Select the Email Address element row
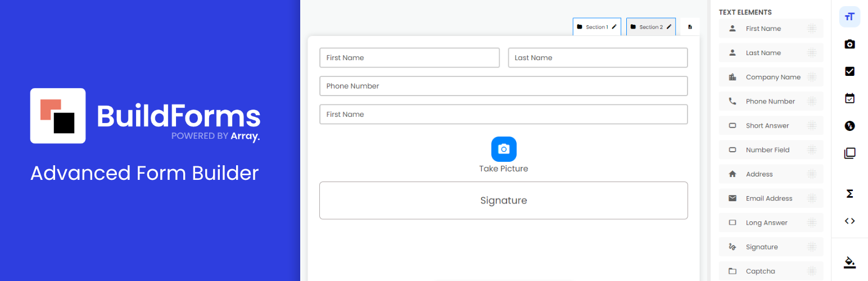 (x=771, y=198)
